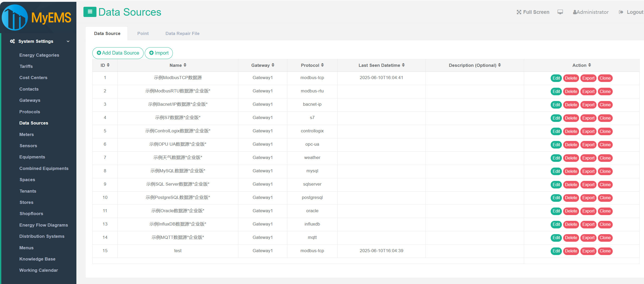Open Meters in the sidebar
This screenshot has height=284, width=644.
(x=27, y=134)
